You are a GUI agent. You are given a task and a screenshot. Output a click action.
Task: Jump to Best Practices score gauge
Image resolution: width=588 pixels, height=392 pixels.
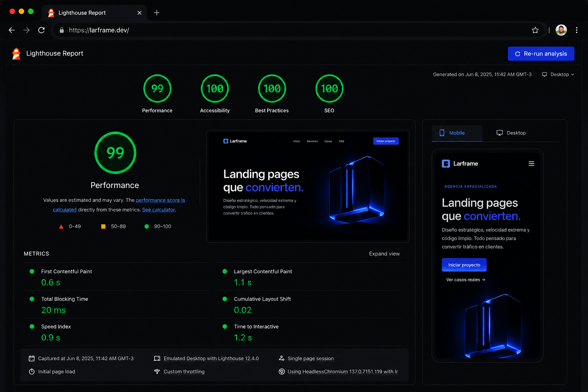272,89
